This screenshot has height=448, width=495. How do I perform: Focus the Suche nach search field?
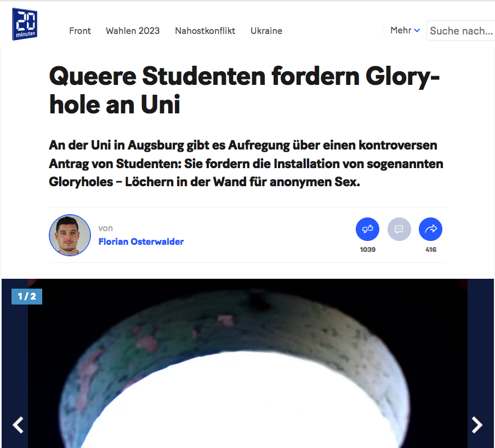pos(460,31)
